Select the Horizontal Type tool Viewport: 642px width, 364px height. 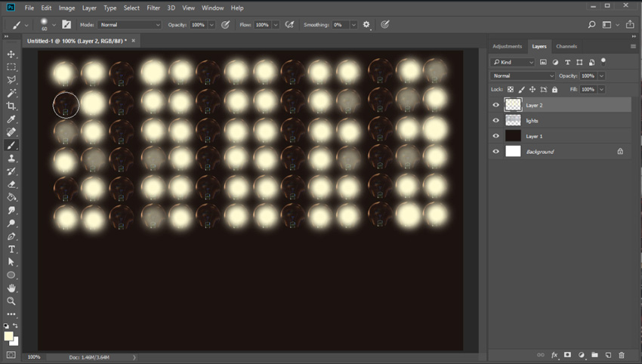click(11, 249)
